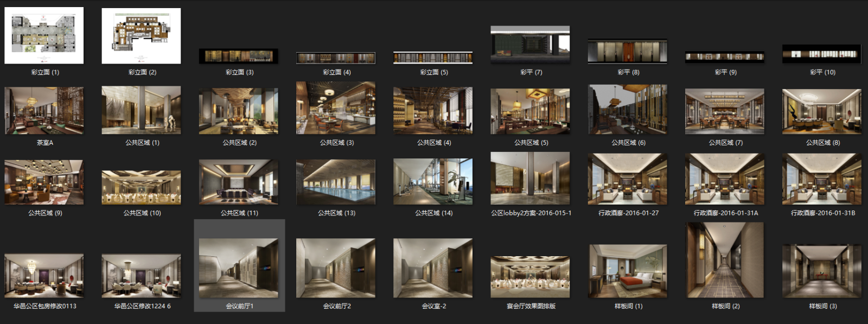Select the 彩平 (8) thumbnail
This screenshot has width=868, height=324.
tap(628, 52)
